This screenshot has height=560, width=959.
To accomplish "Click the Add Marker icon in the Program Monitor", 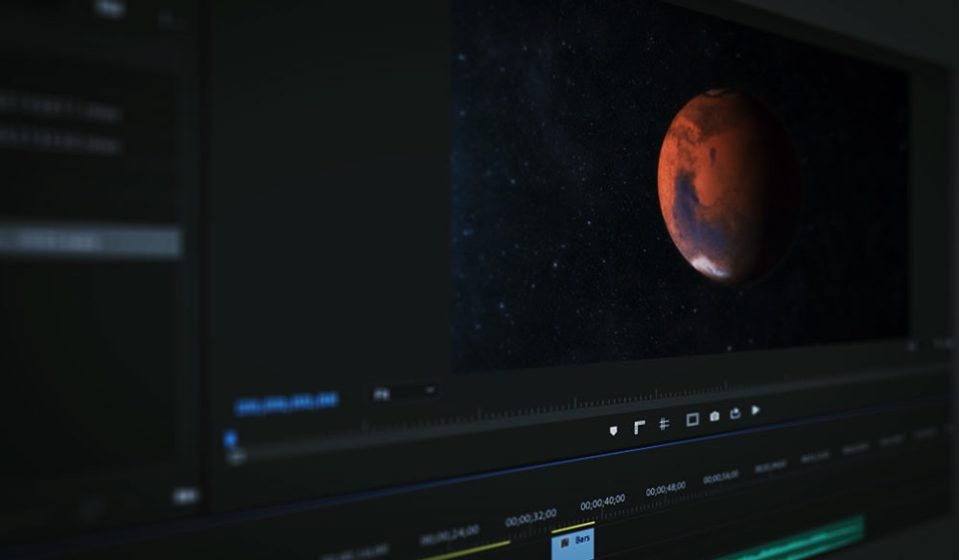I will (614, 428).
